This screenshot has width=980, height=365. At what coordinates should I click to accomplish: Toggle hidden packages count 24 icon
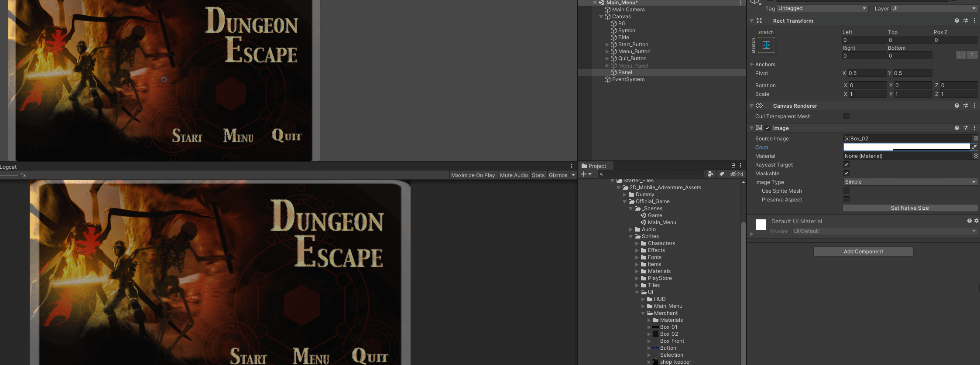tap(737, 174)
